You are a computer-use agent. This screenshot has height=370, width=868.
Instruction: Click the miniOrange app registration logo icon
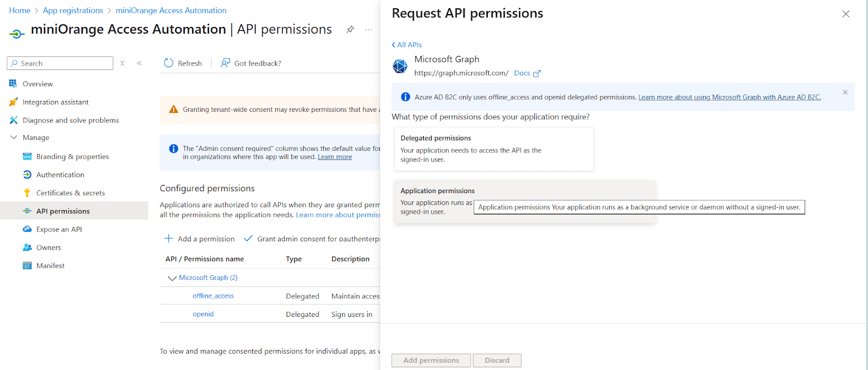(x=17, y=34)
